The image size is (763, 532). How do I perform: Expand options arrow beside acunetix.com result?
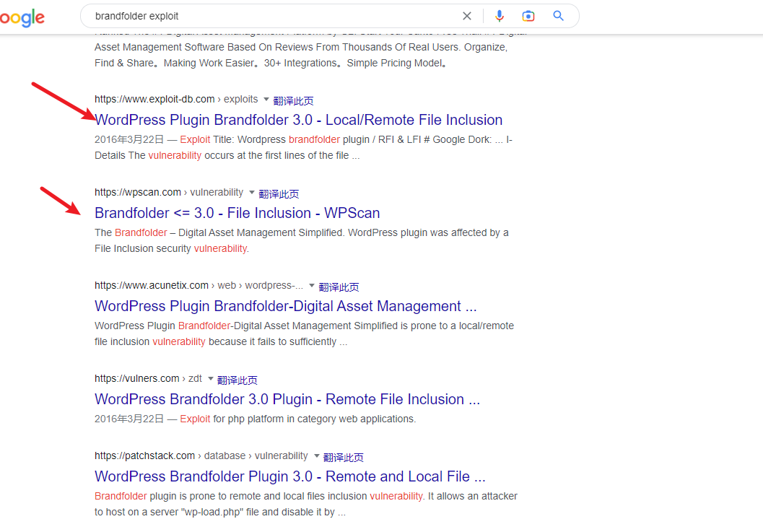312,286
